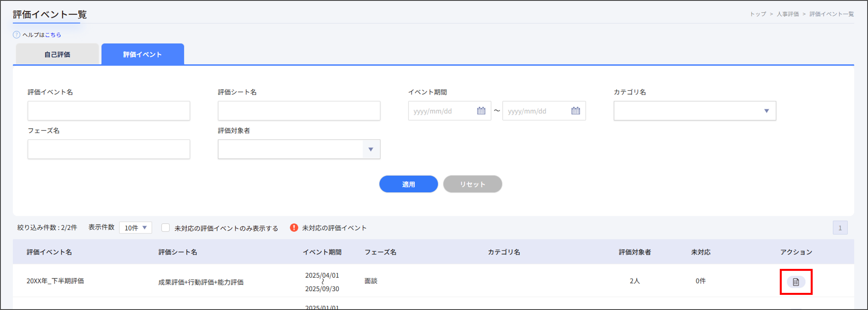Click the 適用 button to apply filters

pos(408,184)
